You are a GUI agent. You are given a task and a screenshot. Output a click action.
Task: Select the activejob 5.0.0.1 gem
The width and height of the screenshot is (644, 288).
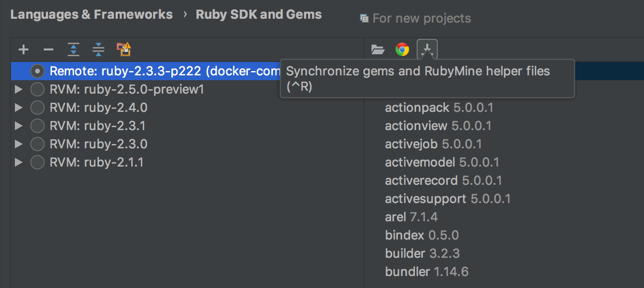point(433,144)
